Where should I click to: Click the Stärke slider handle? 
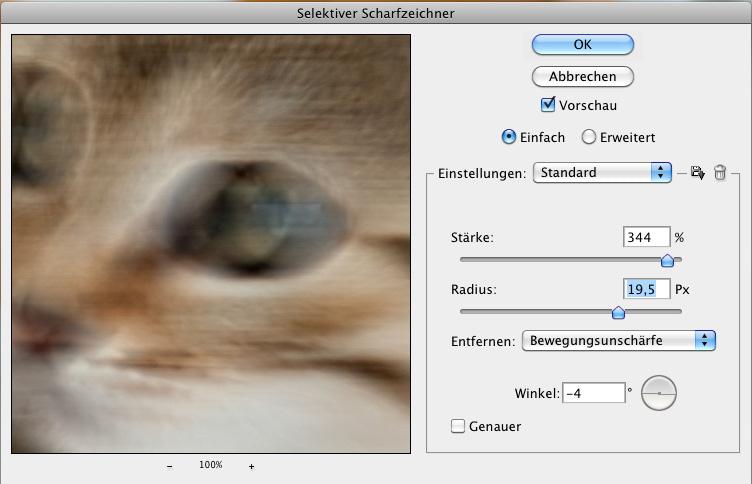pos(667,260)
